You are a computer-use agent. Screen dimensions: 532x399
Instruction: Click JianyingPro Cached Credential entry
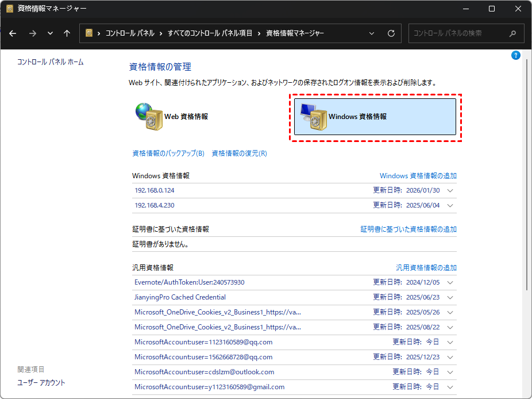click(x=180, y=297)
